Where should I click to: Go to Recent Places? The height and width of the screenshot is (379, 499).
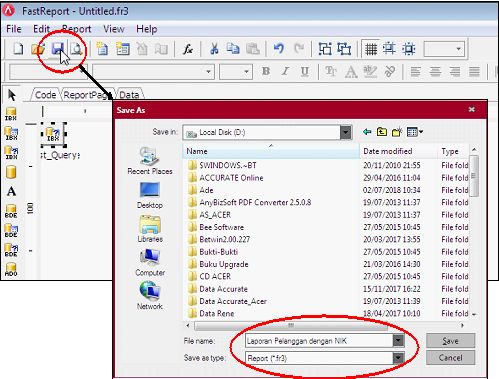(x=150, y=161)
